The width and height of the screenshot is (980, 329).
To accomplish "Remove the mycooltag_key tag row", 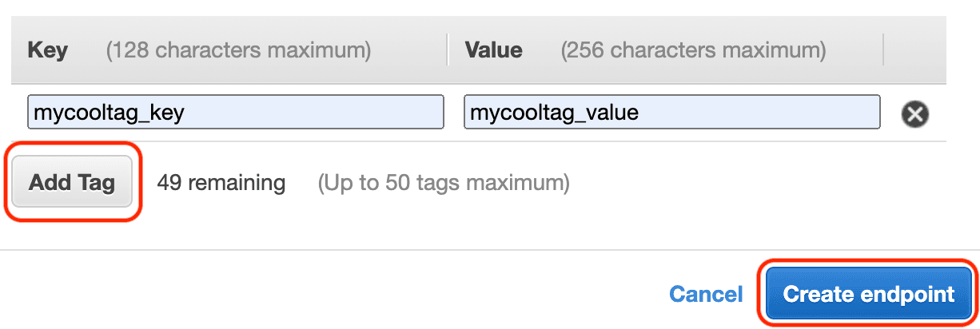I will click(x=915, y=115).
